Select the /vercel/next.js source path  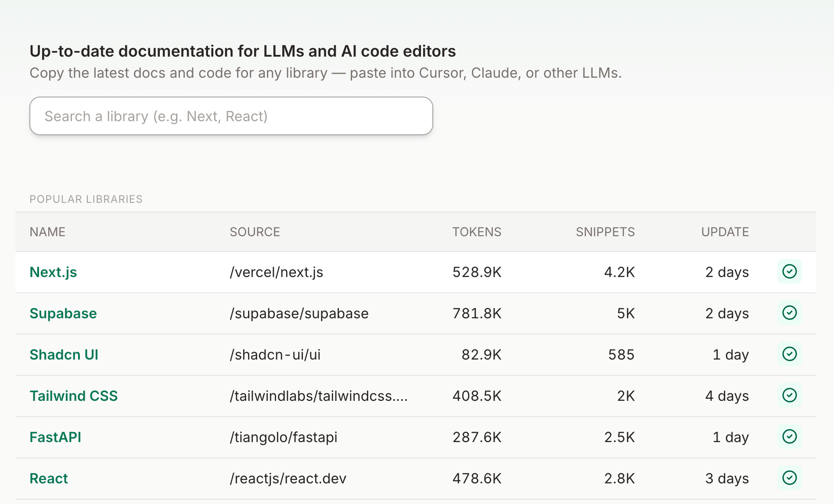[277, 272]
